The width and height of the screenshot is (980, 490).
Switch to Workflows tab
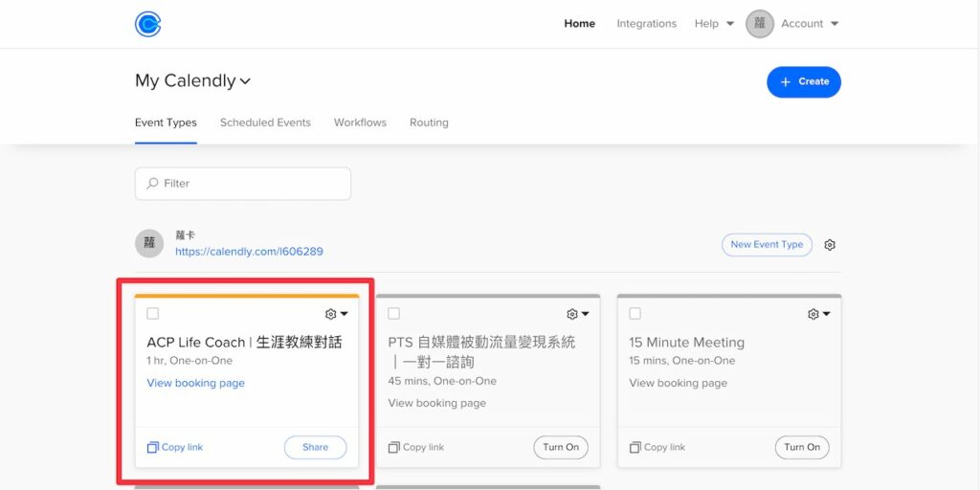coord(360,122)
